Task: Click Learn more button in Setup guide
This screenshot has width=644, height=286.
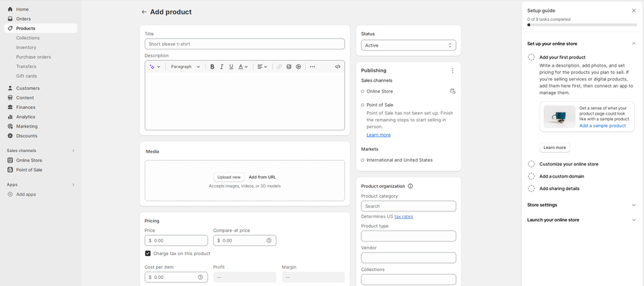Action: click(555, 148)
